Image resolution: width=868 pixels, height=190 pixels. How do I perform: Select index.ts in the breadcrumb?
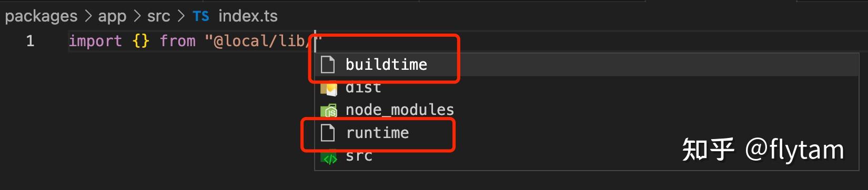tap(248, 16)
